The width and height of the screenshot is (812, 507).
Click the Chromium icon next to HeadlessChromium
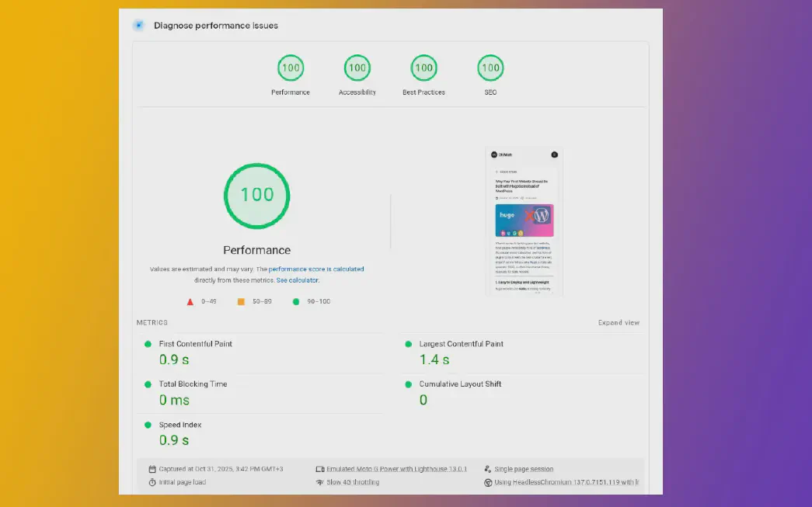click(x=490, y=481)
